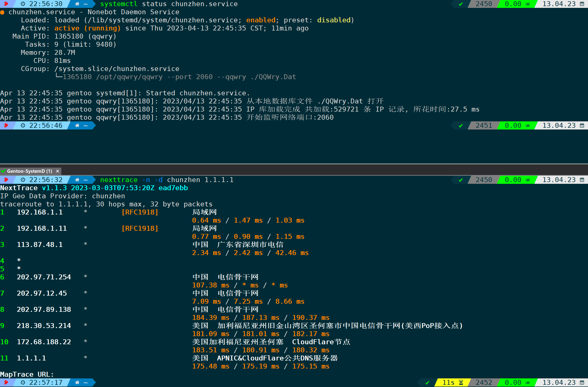Click hop 3 IP '113.87.48.1'
Viewport: 588px width, 387px height.
pyautogui.click(x=40, y=245)
